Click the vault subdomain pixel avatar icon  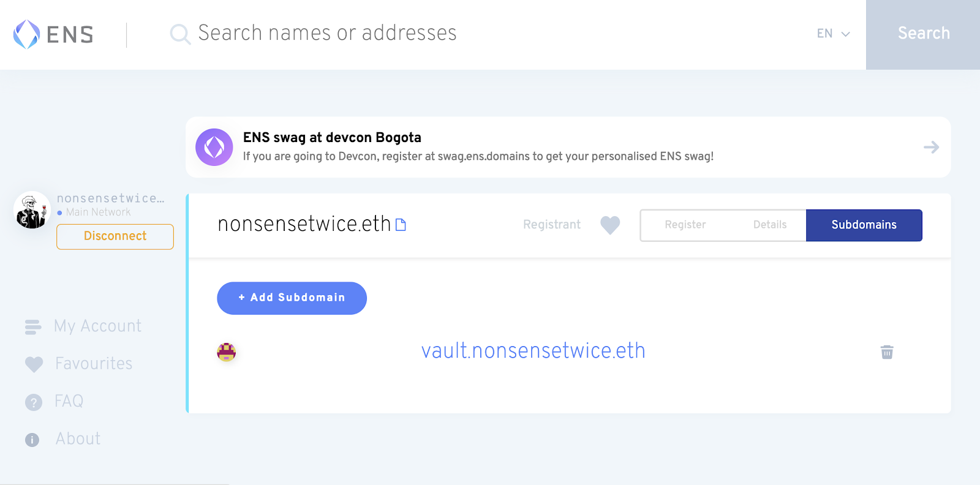point(227,352)
